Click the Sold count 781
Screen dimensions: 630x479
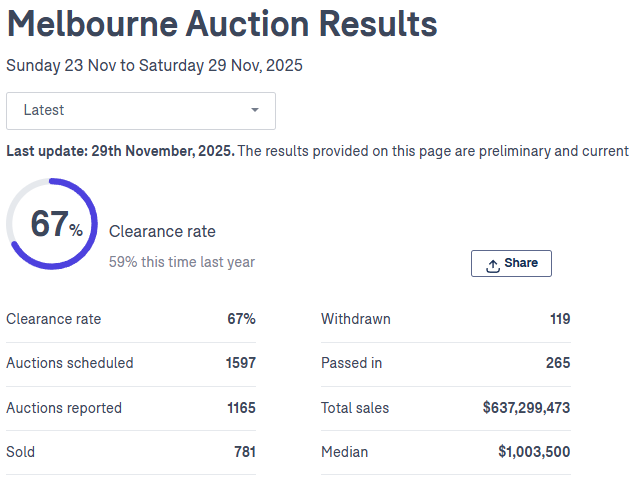(x=244, y=452)
